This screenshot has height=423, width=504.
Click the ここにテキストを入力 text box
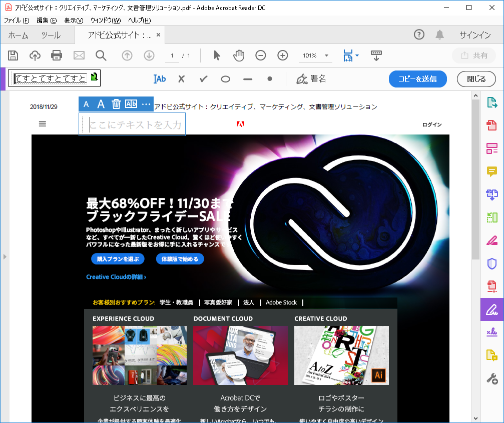click(132, 124)
